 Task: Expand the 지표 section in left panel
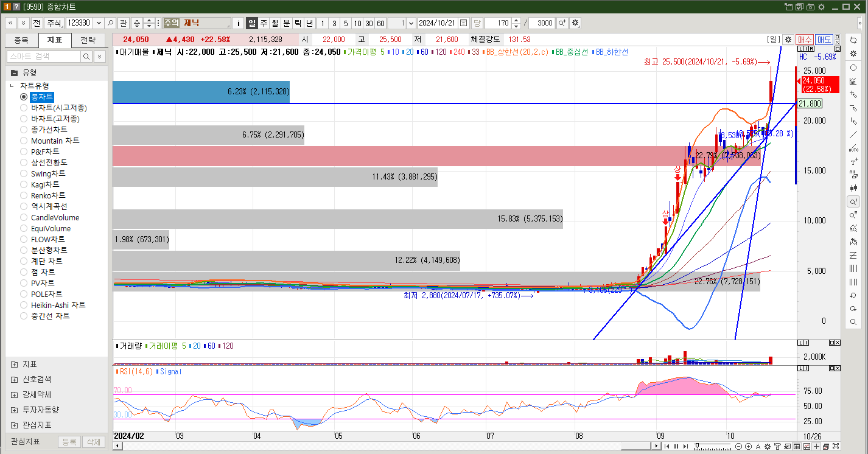pyautogui.click(x=14, y=365)
